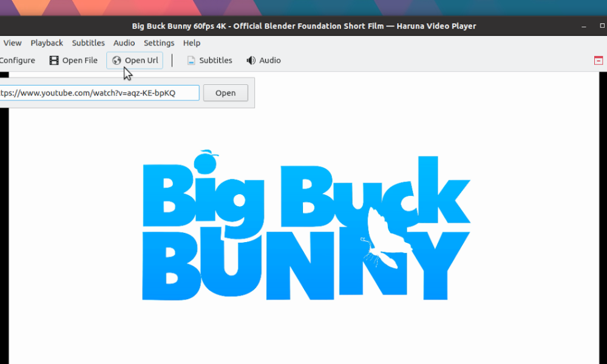Click the Open File film icon

tap(54, 60)
